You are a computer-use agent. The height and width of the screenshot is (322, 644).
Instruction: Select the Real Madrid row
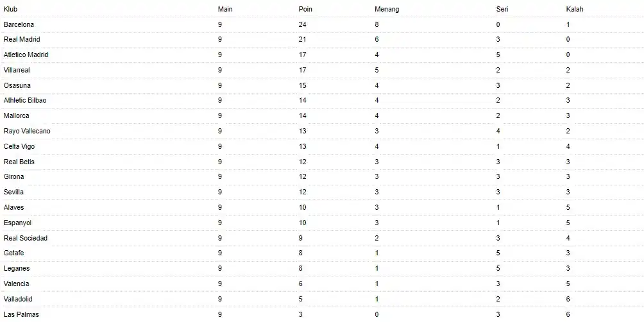coord(22,40)
